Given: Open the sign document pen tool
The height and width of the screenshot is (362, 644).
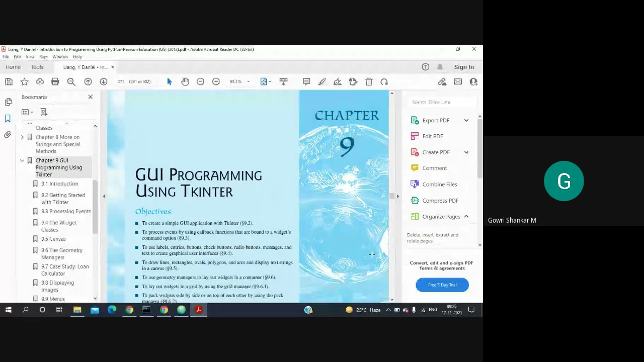Looking at the screenshot, I should point(338,82).
